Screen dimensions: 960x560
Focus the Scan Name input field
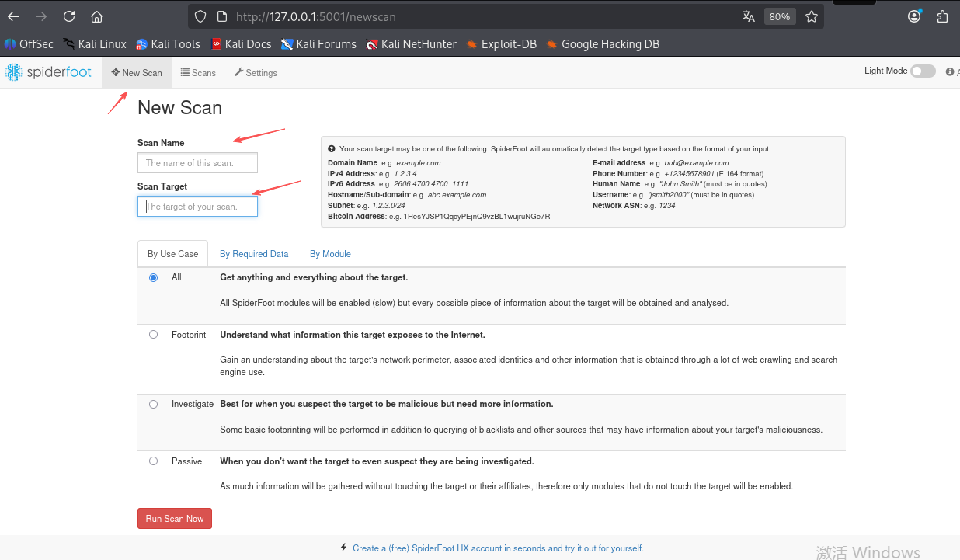coord(197,163)
